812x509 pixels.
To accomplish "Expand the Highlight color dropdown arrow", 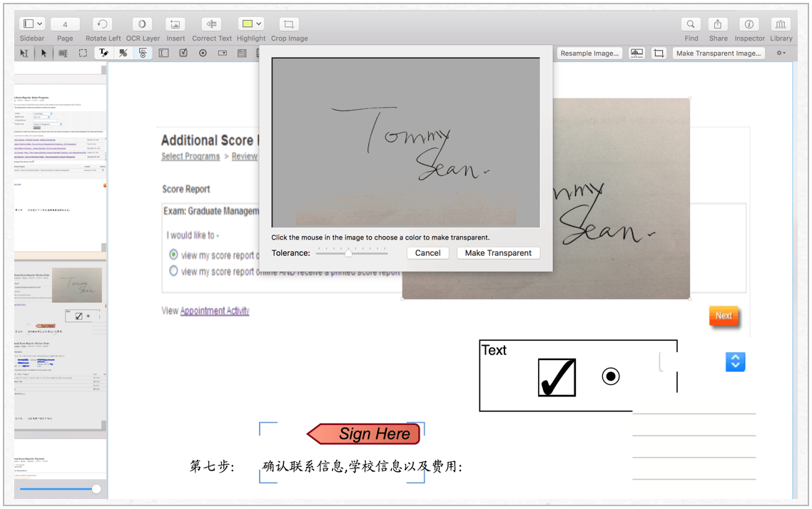I will point(259,24).
